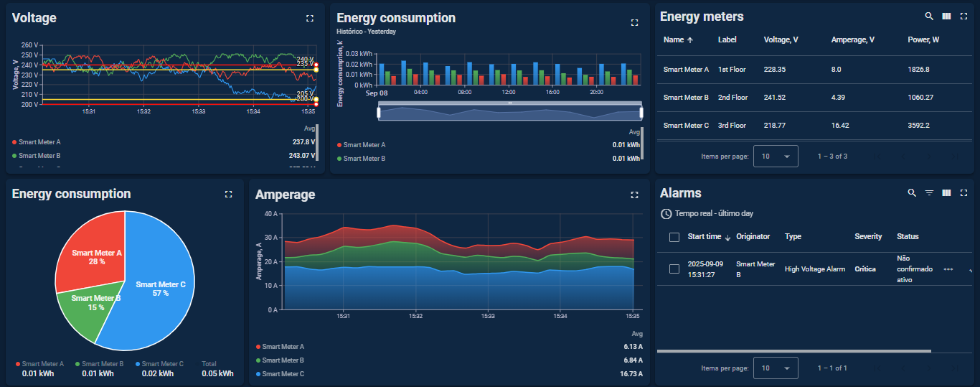The height and width of the screenshot is (387, 980).
Task: Sort Energy meters by Name column header
Action: tap(674, 40)
